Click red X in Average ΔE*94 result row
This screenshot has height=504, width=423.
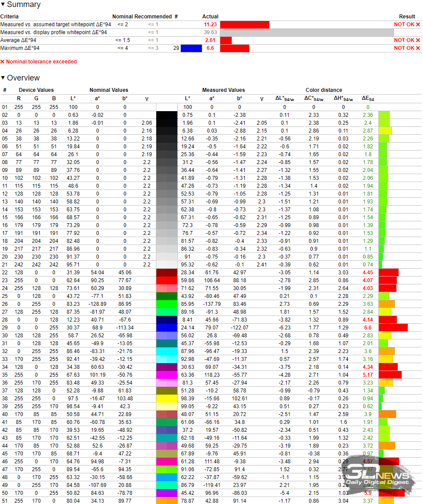pos(418,40)
